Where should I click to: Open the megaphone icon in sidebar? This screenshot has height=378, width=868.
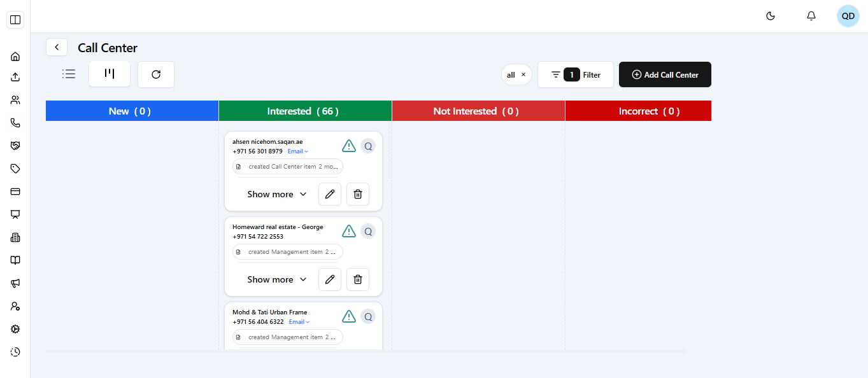tap(15, 283)
